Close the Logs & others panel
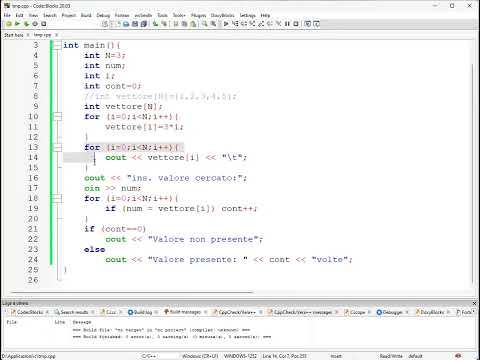 click(x=474, y=303)
